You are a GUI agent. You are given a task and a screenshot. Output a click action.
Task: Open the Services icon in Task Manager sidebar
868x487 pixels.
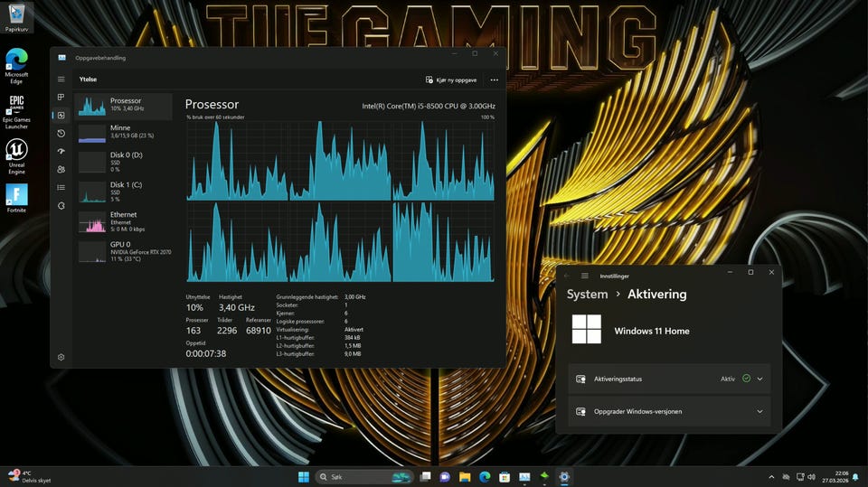(61, 205)
